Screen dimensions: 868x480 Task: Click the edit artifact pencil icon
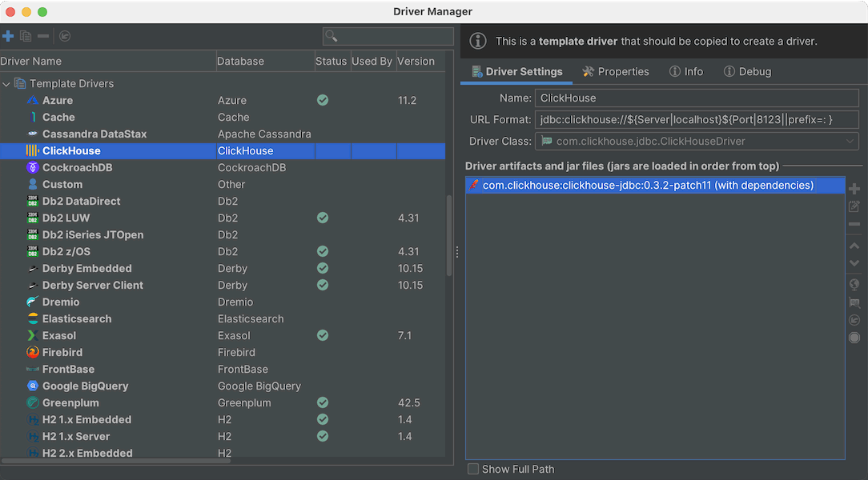coord(854,206)
